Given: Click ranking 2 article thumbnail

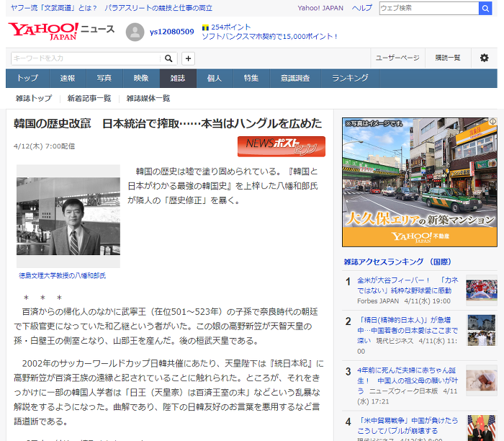Looking at the screenshot, I should point(482,330).
